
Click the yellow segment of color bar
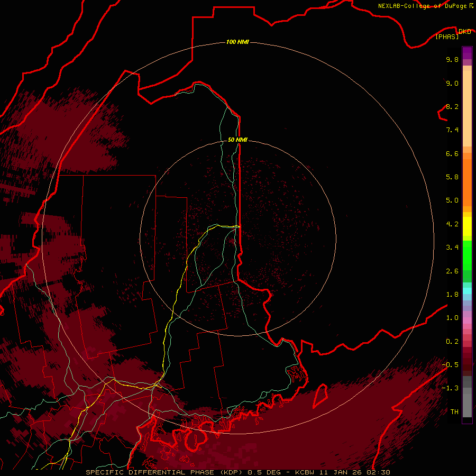pyautogui.click(x=467, y=226)
